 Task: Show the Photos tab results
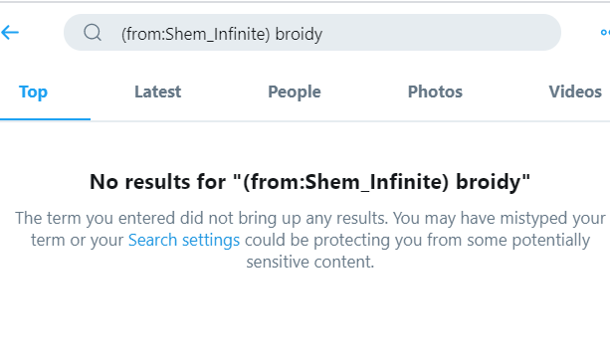pyautogui.click(x=435, y=91)
